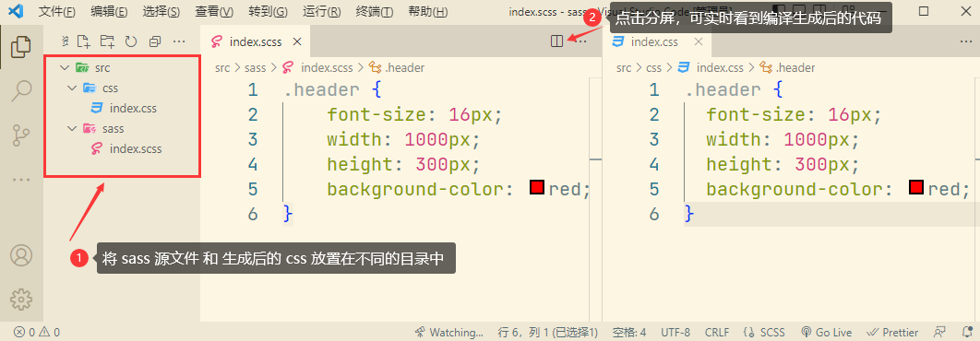Refresh the explorer file tree
Image resolution: width=980 pixels, height=341 pixels.
pos(131,41)
